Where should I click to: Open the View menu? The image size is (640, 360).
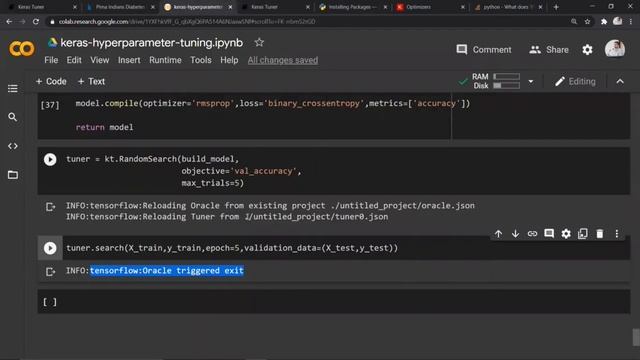click(x=100, y=60)
